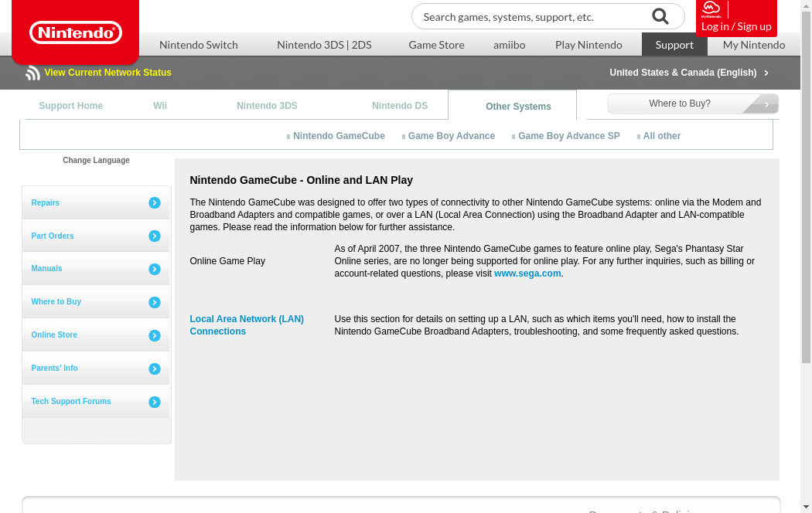Click the Nintendo logo

tap(75, 32)
